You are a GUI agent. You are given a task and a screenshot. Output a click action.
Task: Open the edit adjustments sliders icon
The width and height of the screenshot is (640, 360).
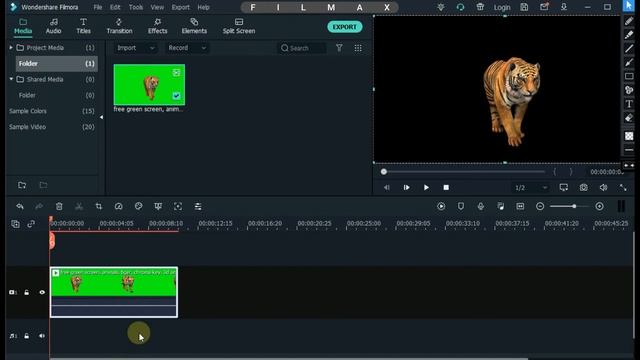click(198, 207)
